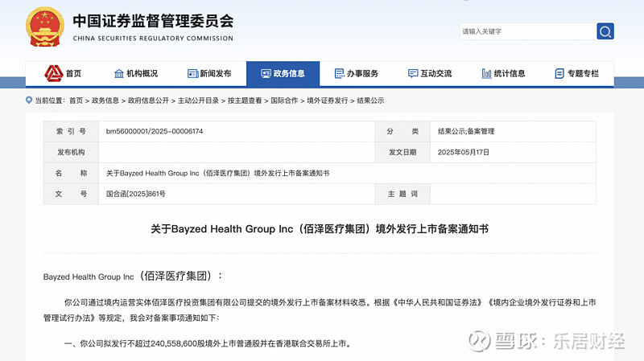Select index number bm56000001/2025-00006174
Viewport: 644px width, 361px height.
(155, 131)
